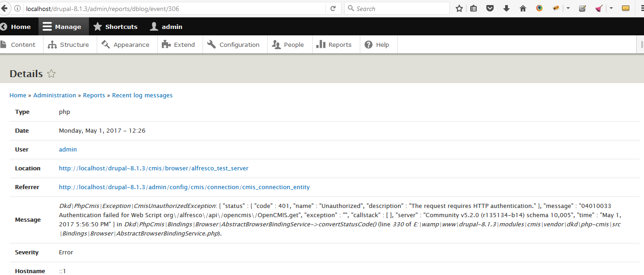Viewport: 644px width, 275px height.
Task: Launch the Selenium IDE icon
Action: [x=583, y=8]
